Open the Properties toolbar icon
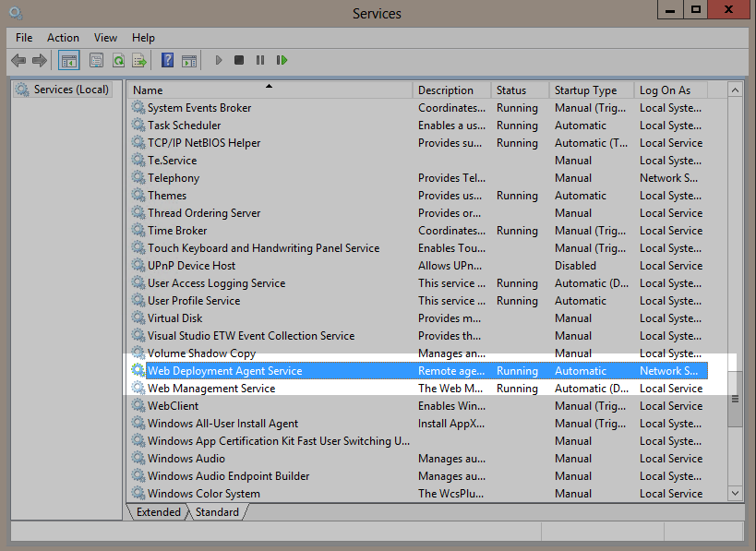This screenshot has height=551, width=756. click(96, 60)
